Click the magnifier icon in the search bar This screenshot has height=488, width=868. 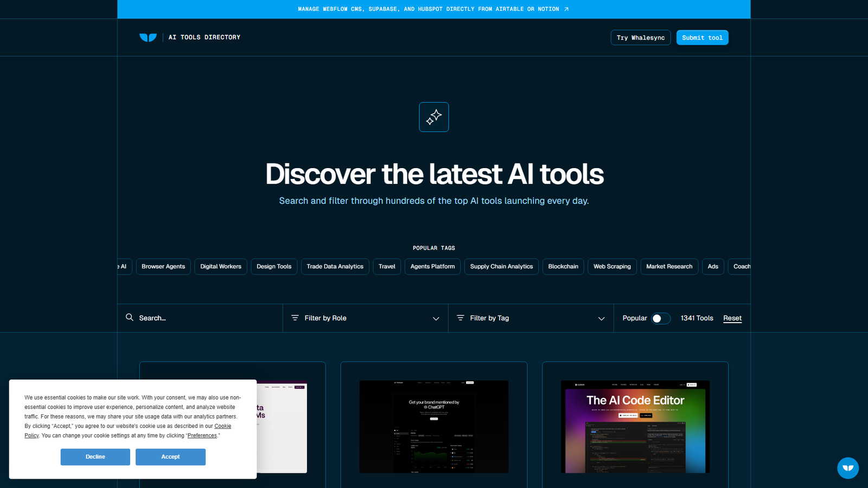click(x=130, y=318)
